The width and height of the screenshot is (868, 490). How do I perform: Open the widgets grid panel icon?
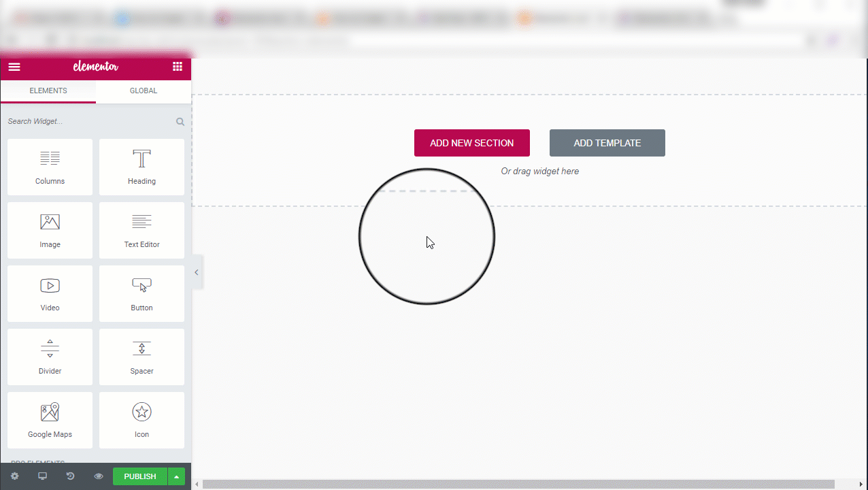point(178,67)
